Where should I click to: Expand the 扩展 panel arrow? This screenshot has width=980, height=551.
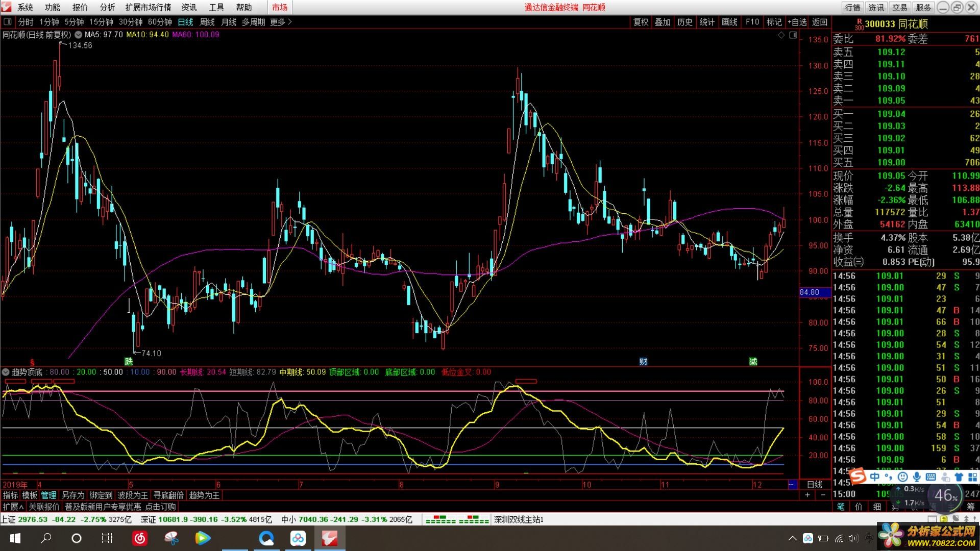[x=13, y=507]
